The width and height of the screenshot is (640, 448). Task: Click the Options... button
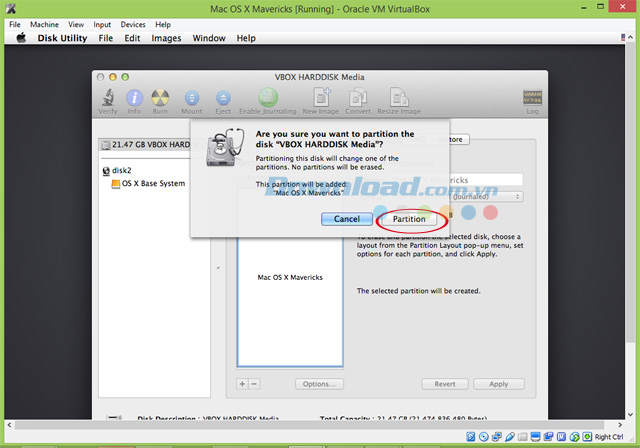point(319,384)
